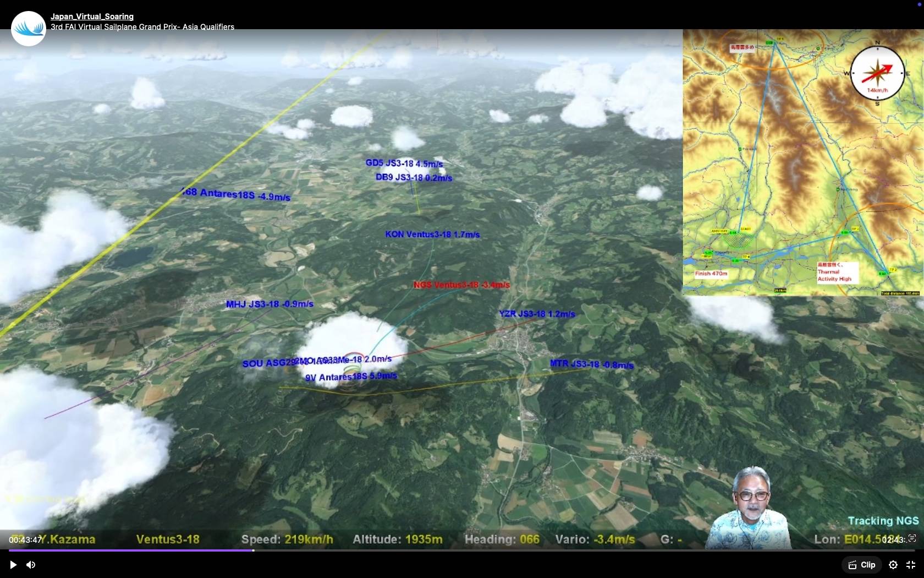This screenshot has width=924, height=578.
Task: Click the Japan_Virtual_Soaring channel avatar
Action: [x=28, y=28]
